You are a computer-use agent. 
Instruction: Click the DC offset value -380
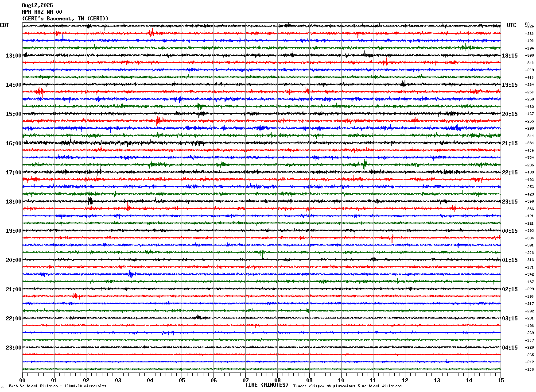click(x=529, y=34)
